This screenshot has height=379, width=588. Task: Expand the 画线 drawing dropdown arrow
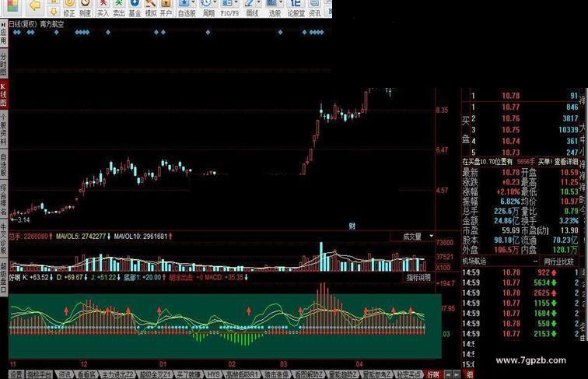point(258,3)
